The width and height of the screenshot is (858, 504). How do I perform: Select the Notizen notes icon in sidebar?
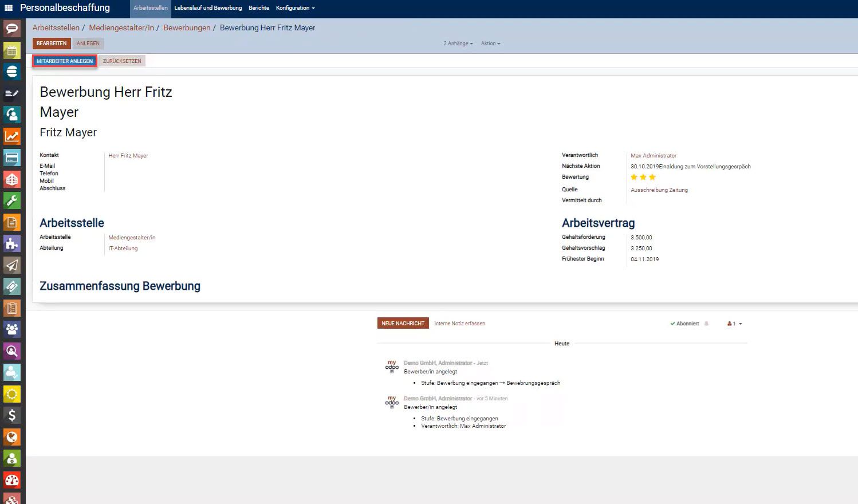click(12, 93)
